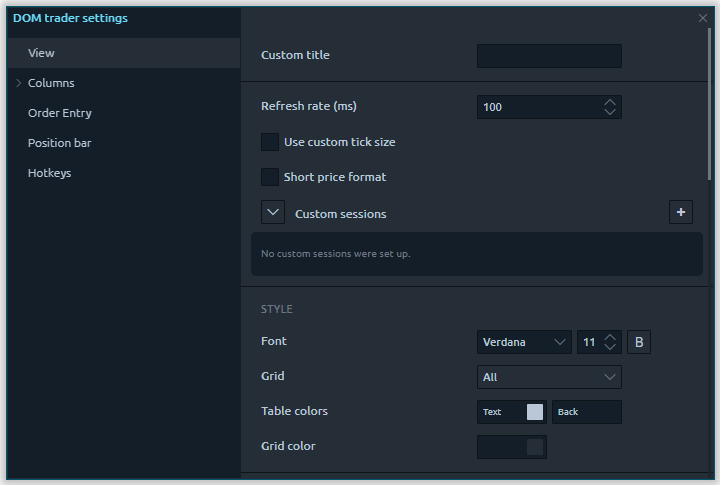Increase font size with up arrow
The image size is (721, 486).
click(x=611, y=337)
